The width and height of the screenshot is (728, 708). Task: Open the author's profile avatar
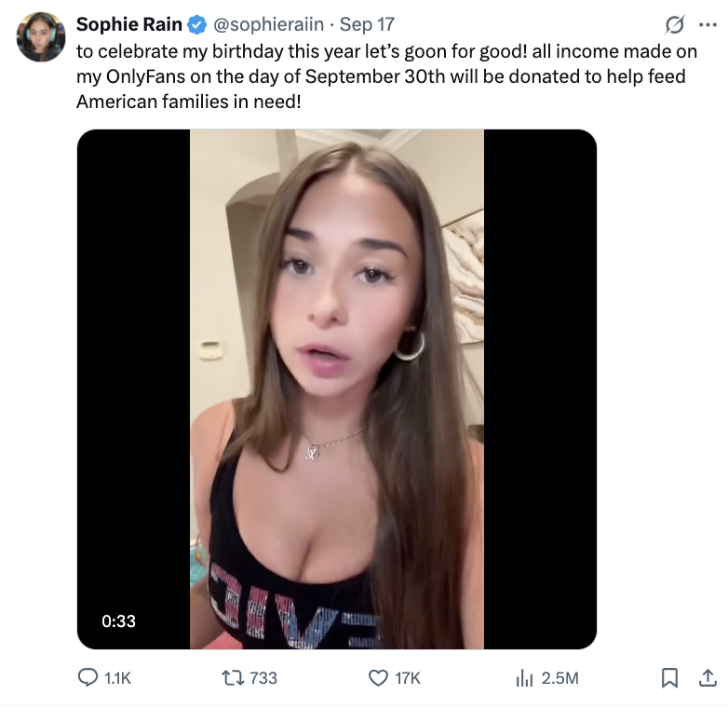pos(41,37)
